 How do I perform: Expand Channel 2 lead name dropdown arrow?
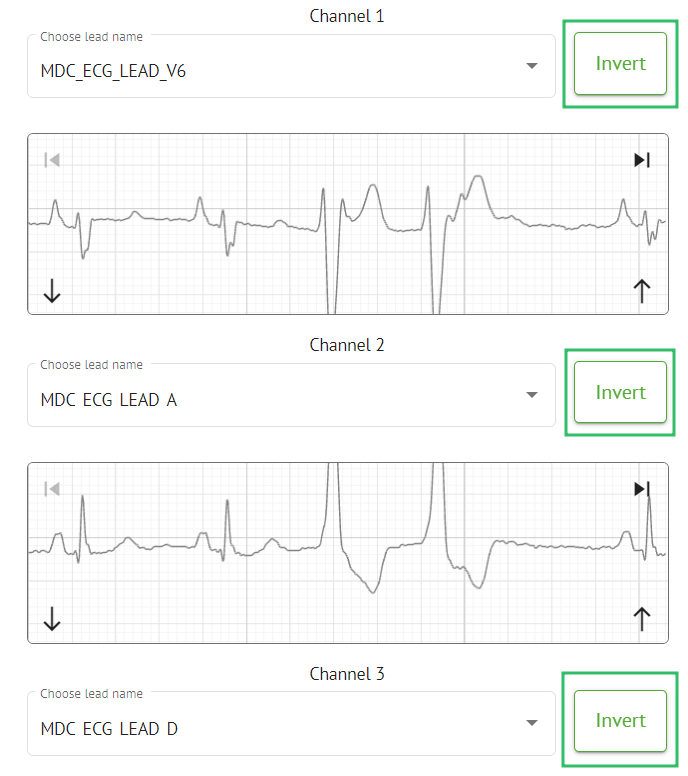tap(532, 395)
